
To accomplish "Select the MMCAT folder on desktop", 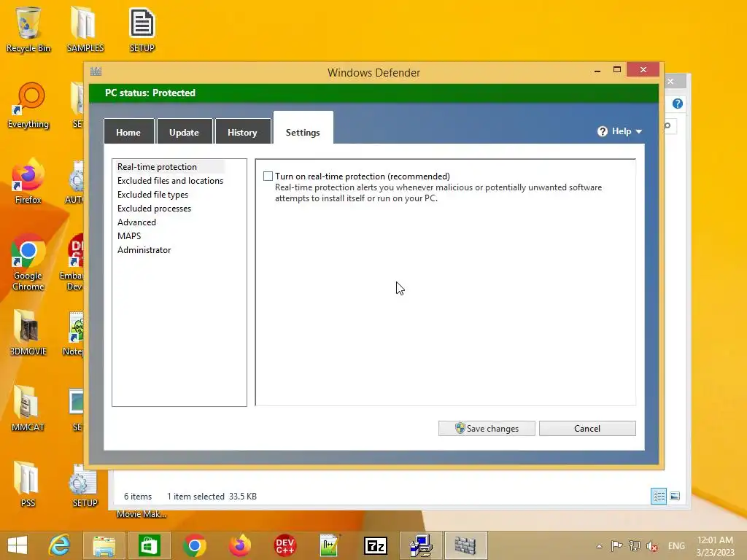I will (28, 408).
